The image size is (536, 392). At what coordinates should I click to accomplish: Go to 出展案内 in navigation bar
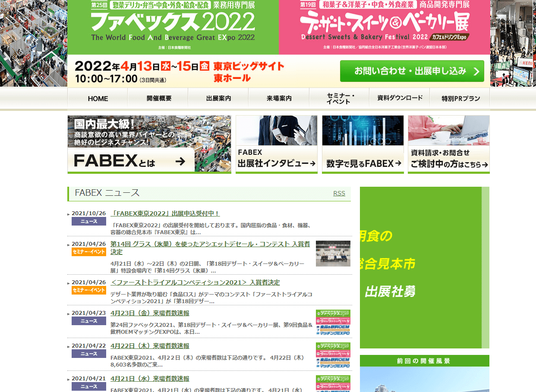click(218, 98)
